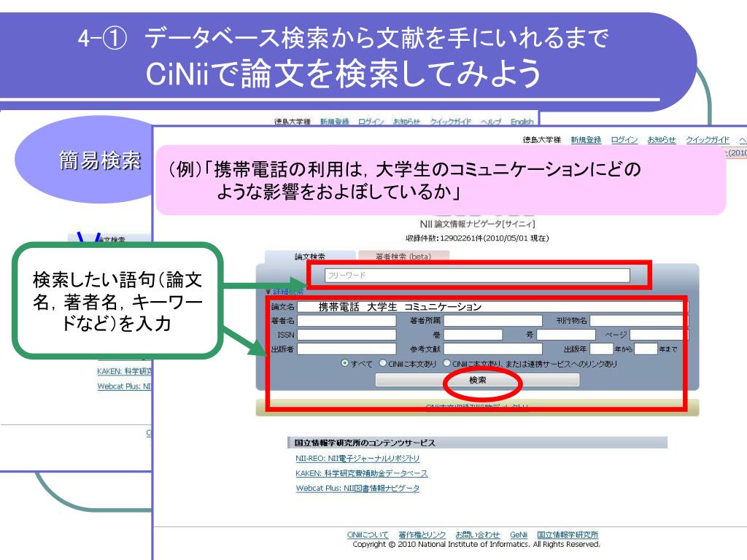The image size is (747, 560).
Task: Switch to the 論文検索 tab
Action: click(309, 256)
